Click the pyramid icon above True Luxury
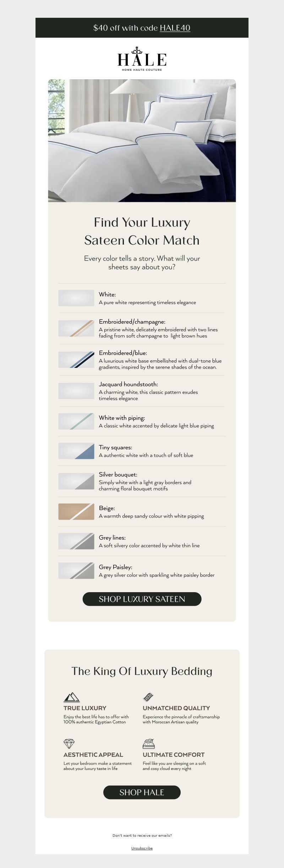The height and width of the screenshot is (868, 284). [x=71, y=697]
